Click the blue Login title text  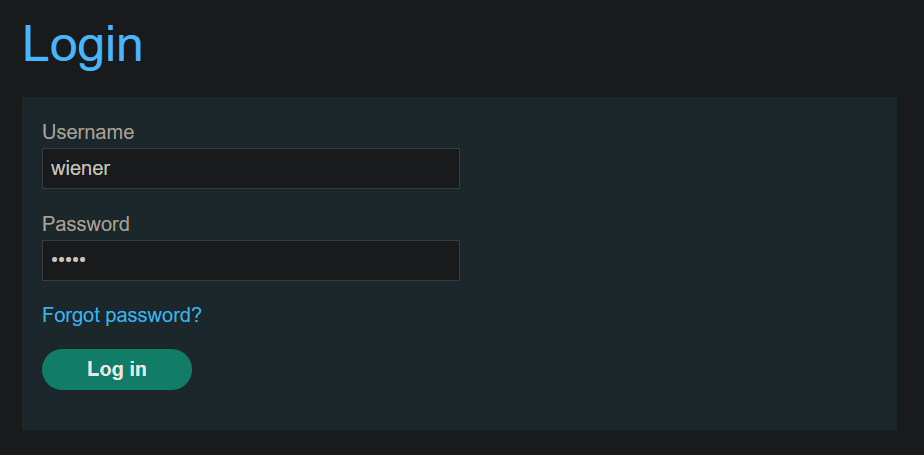tap(82, 44)
